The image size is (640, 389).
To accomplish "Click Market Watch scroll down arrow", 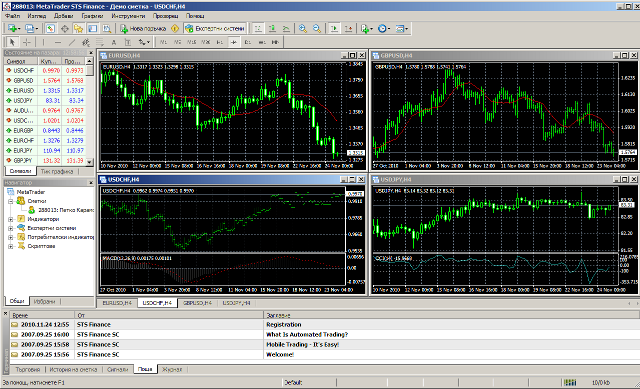I will coord(90,162).
